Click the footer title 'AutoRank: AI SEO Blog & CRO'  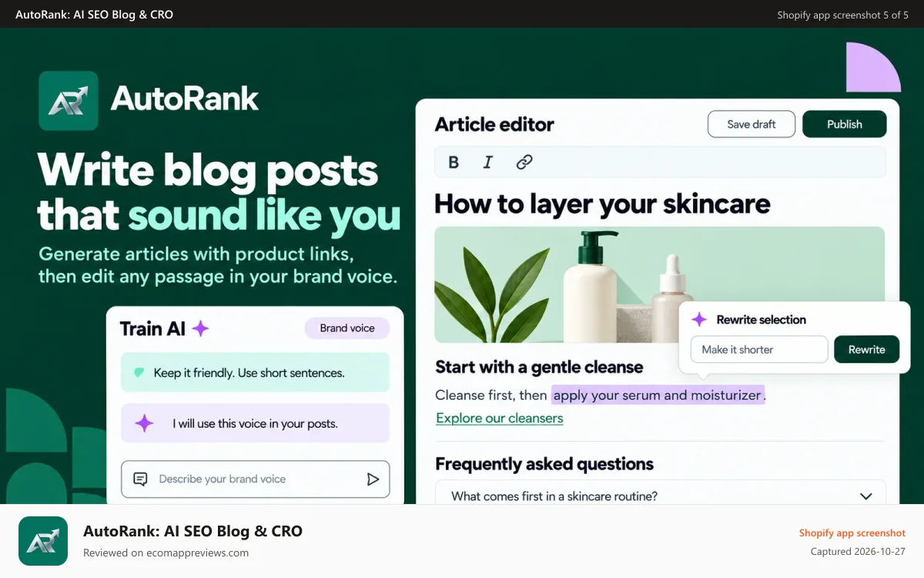point(192,531)
